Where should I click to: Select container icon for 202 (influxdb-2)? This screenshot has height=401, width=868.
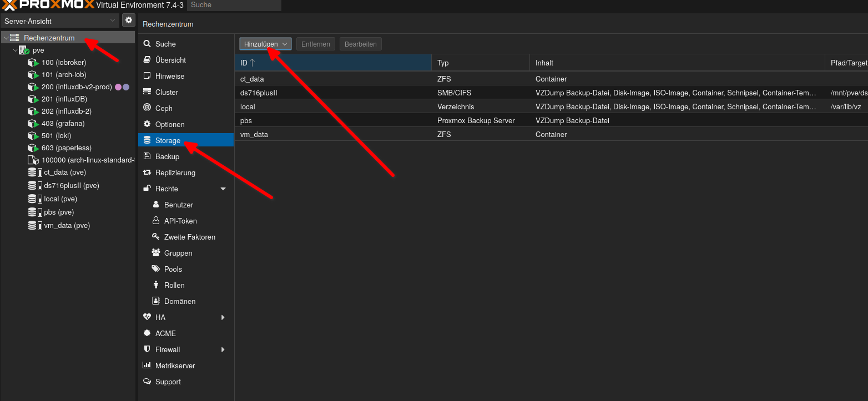tap(33, 111)
